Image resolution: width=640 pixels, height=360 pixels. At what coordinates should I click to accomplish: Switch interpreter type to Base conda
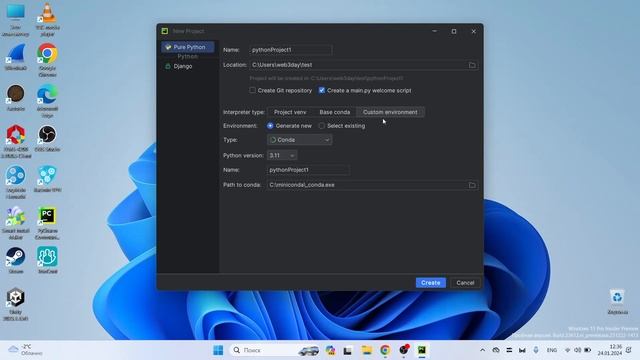coord(335,112)
